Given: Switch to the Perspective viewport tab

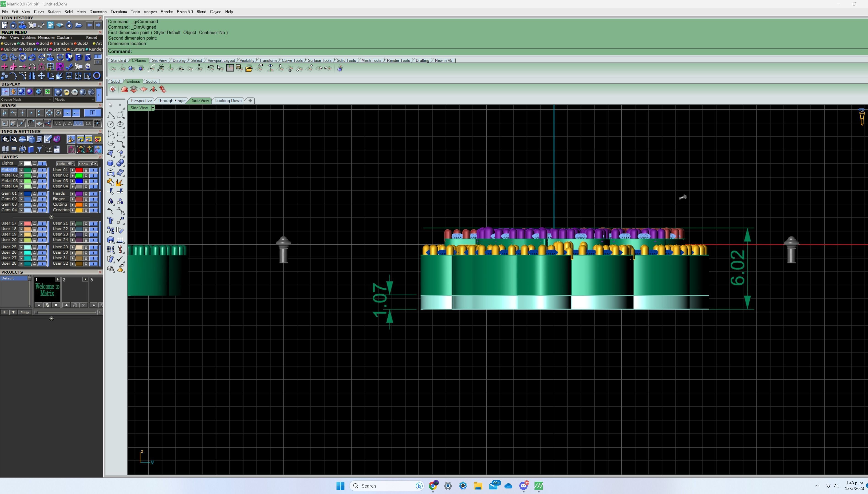Looking at the screenshot, I should tap(141, 101).
